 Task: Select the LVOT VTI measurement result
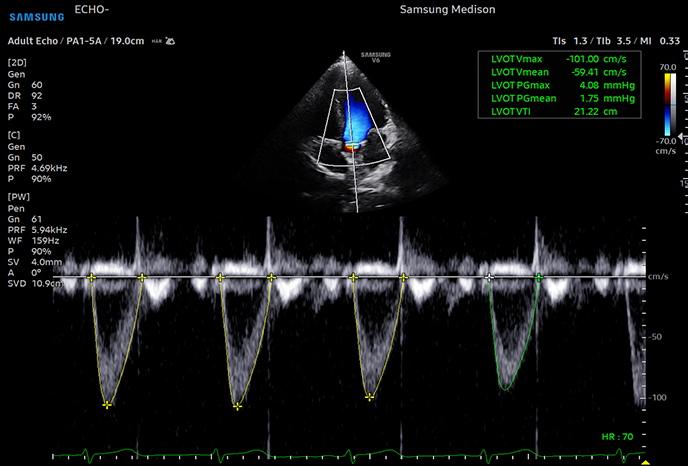559,112
